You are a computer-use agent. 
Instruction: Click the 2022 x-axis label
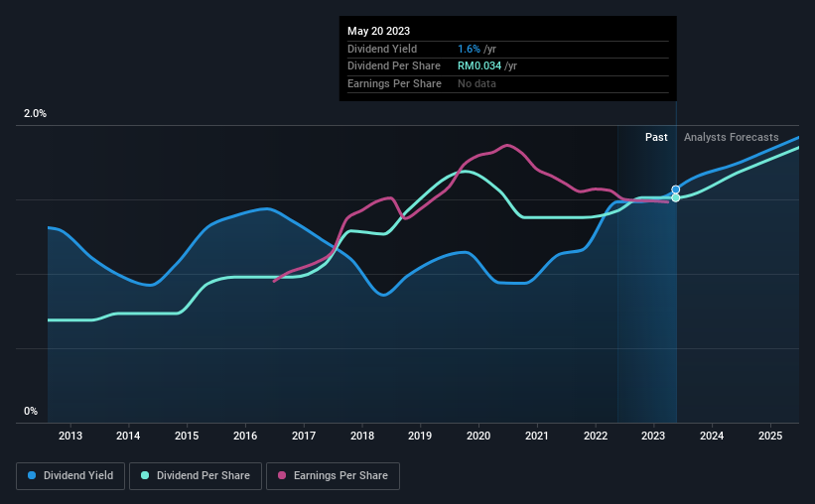[596, 436]
